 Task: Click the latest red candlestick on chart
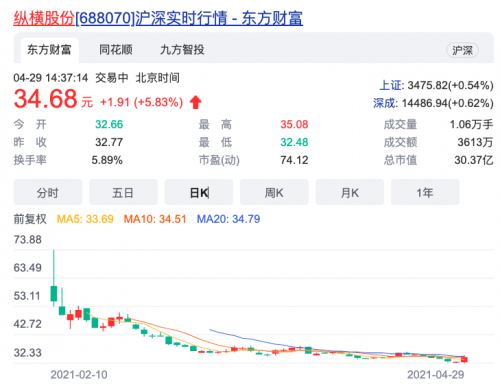point(464,359)
